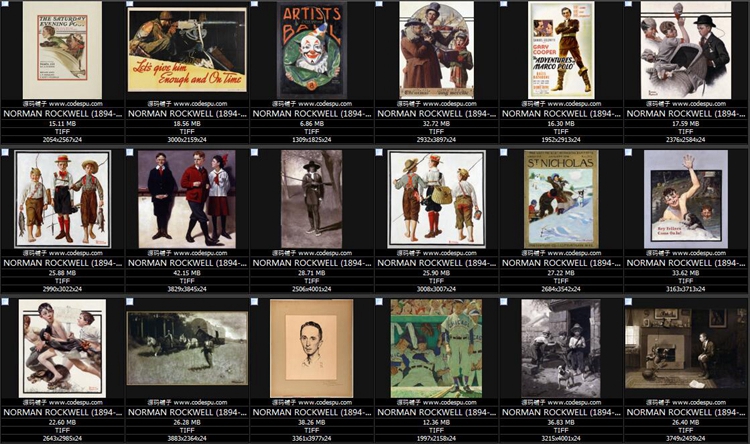Open the grayscale boys at barn door thumbnail
The width and height of the screenshot is (750, 444).
click(561, 348)
